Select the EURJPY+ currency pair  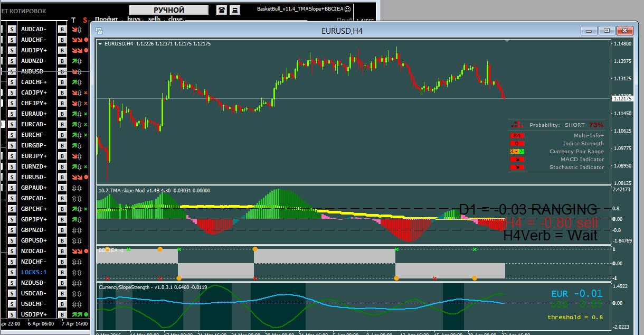[x=34, y=156]
